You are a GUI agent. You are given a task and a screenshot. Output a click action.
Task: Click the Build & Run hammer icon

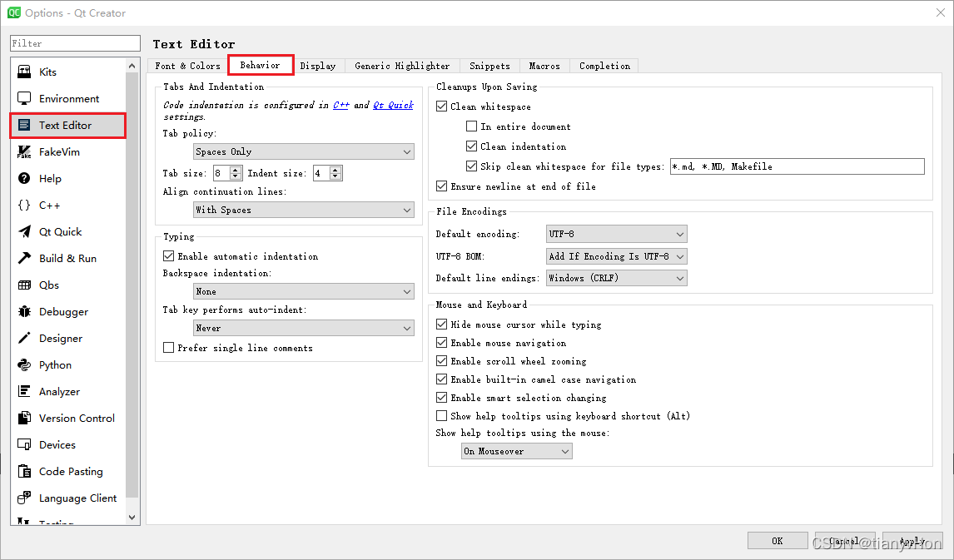pyautogui.click(x=24, y=259)
